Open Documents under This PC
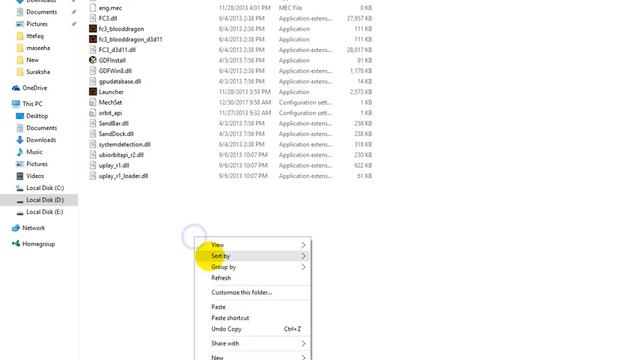The height and width of the screenshot is (360, 640). coord(42,128)
